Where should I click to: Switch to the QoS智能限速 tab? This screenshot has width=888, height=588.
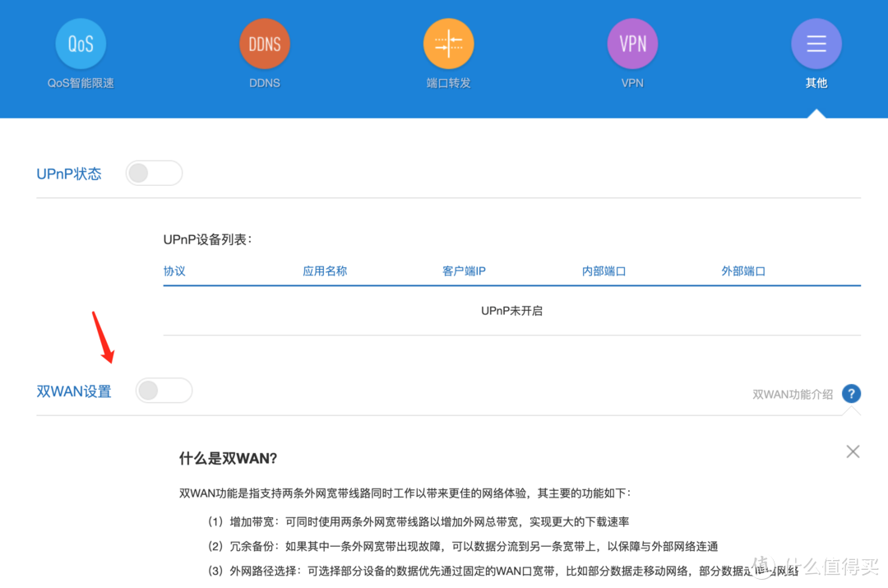click(x=80, y=82)
